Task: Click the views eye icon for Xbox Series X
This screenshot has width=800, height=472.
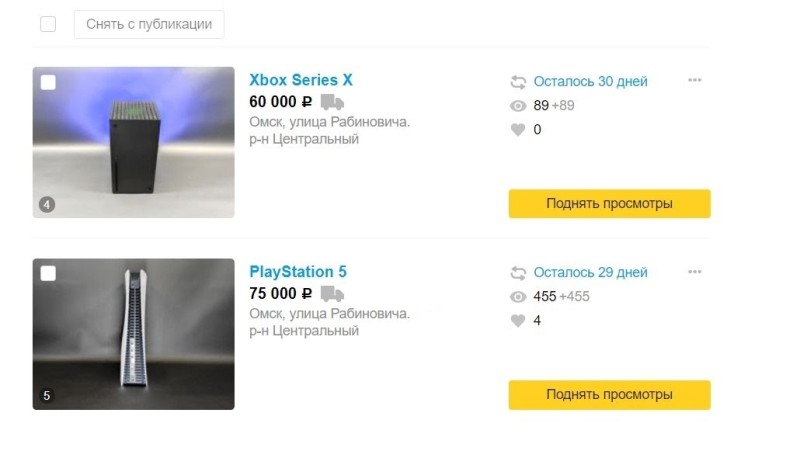Action: pyautogui.click(x=518, y=106)
